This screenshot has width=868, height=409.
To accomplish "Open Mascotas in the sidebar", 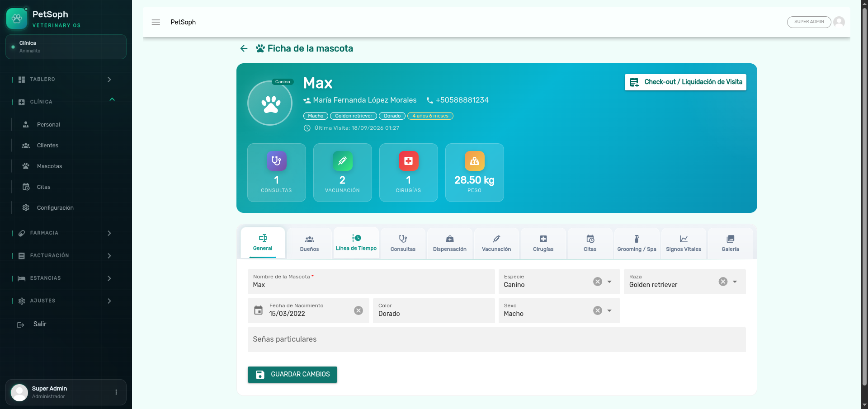I will point(49,166).
